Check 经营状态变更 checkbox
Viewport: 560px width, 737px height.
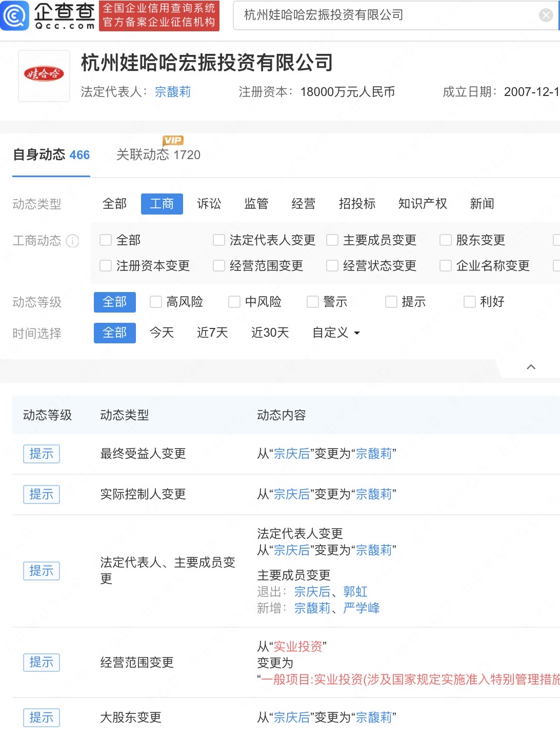pos(332,265)
